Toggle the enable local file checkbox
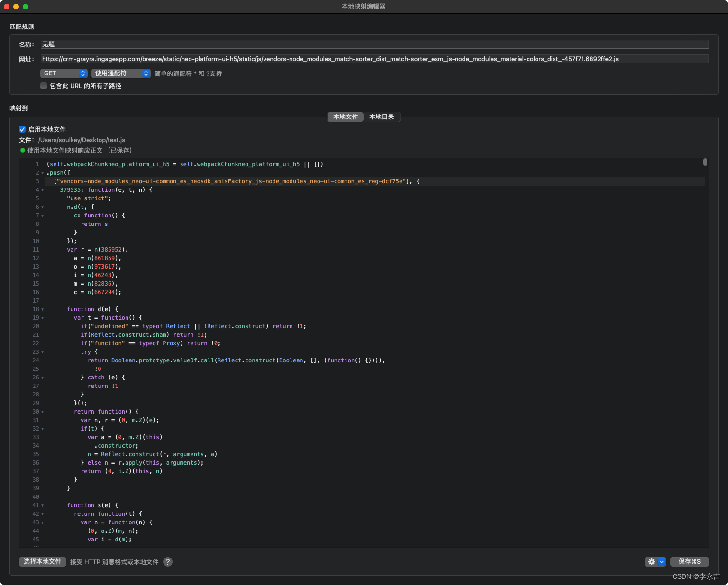This screenshot has width=728, height=585. [22, 129]
